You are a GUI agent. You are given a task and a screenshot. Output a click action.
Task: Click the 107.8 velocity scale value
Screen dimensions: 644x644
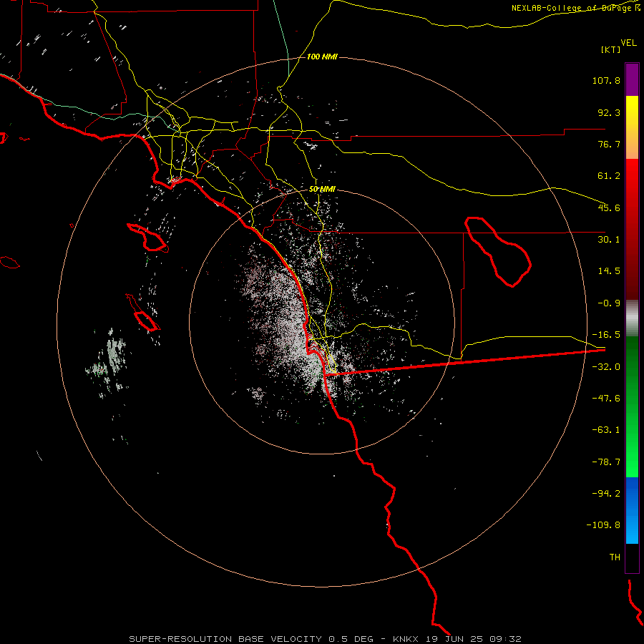(x=606, y=80)
